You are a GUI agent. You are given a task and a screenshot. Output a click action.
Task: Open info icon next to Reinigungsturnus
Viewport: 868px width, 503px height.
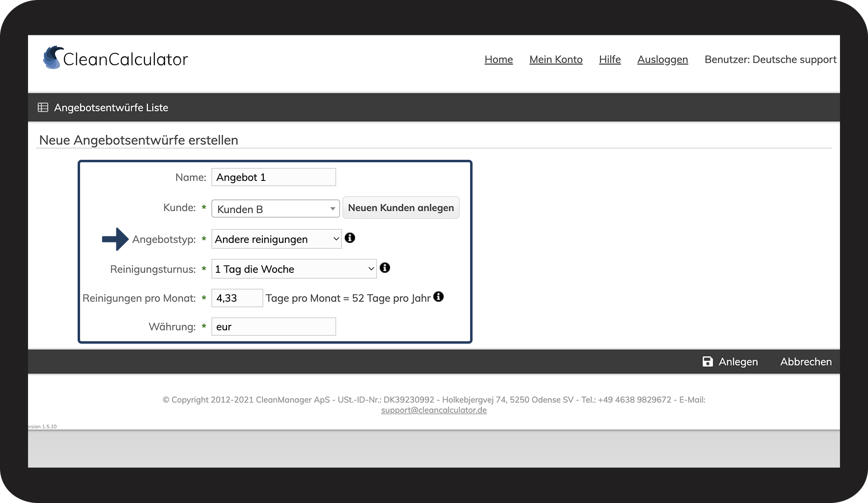(385, 267)
